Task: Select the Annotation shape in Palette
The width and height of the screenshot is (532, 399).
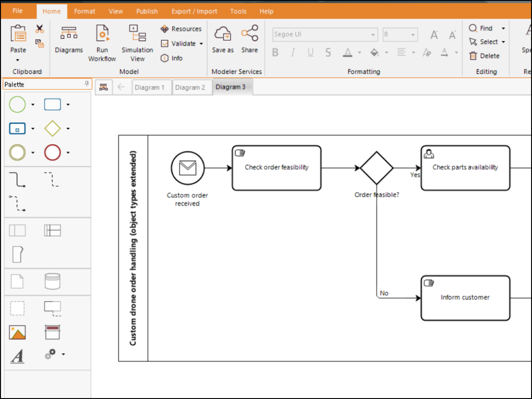Action: 52,309
